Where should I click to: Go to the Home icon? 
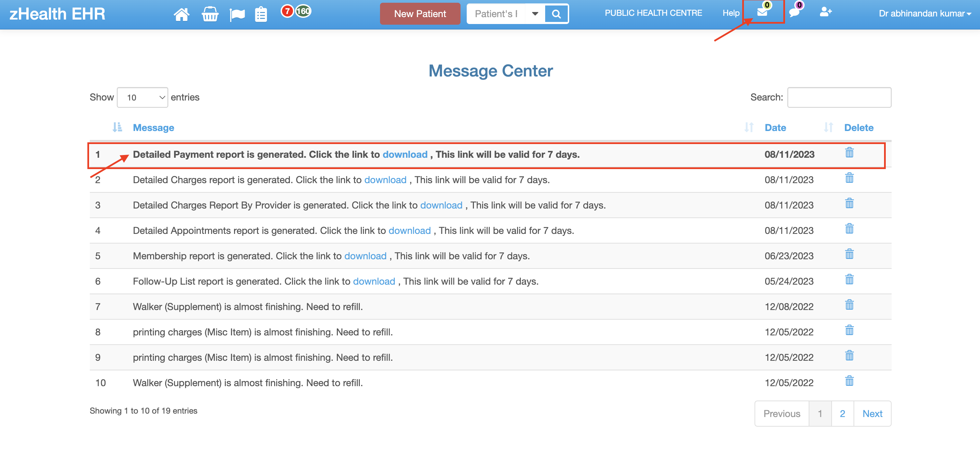(x=182, y=14)
